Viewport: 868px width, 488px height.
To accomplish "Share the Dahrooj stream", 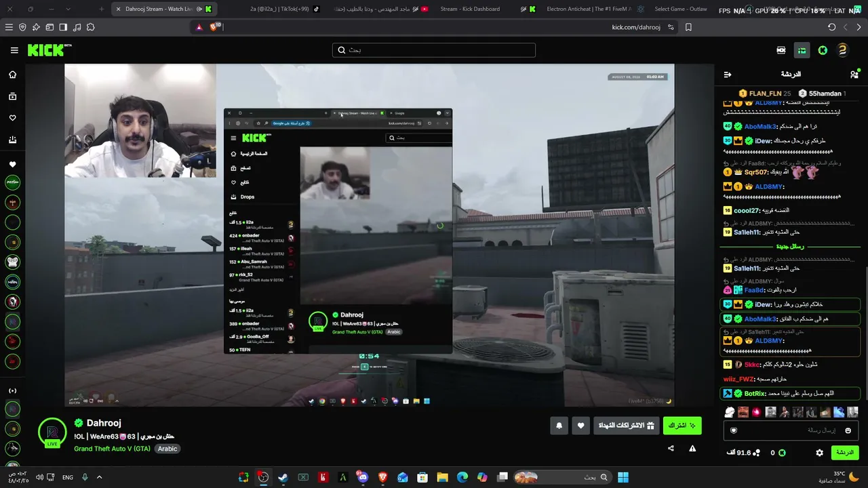I will point(671,448).
